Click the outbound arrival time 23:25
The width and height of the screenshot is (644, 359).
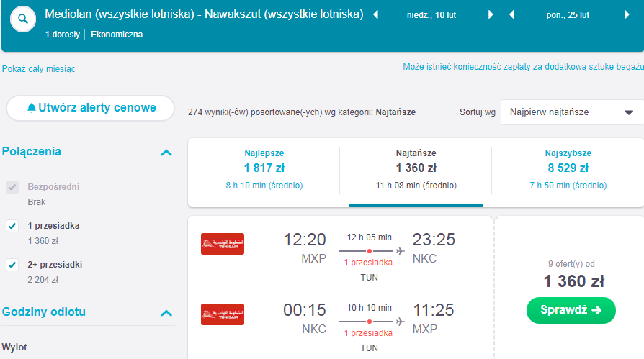[x=434, y=240]
